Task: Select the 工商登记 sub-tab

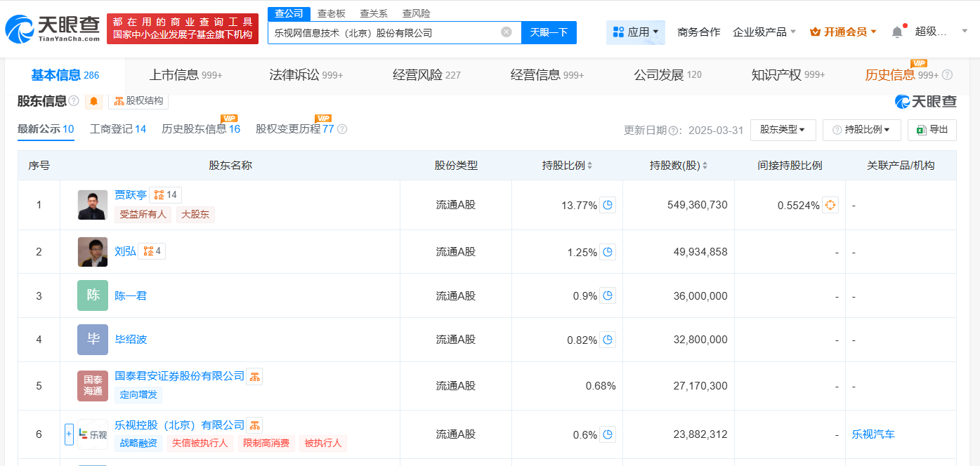Action: [x=118, y=129]
